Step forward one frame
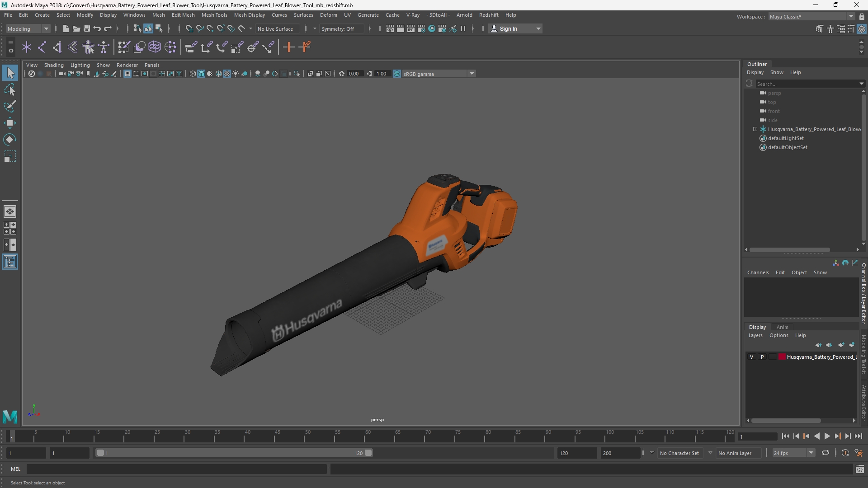868x488 pixels. click(x=848, y=436)
